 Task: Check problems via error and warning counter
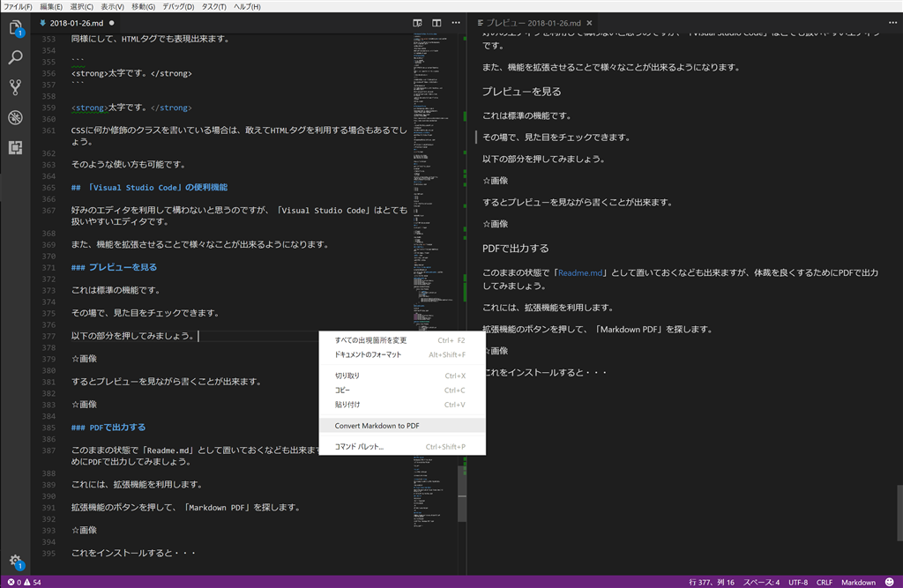(26, 582)
